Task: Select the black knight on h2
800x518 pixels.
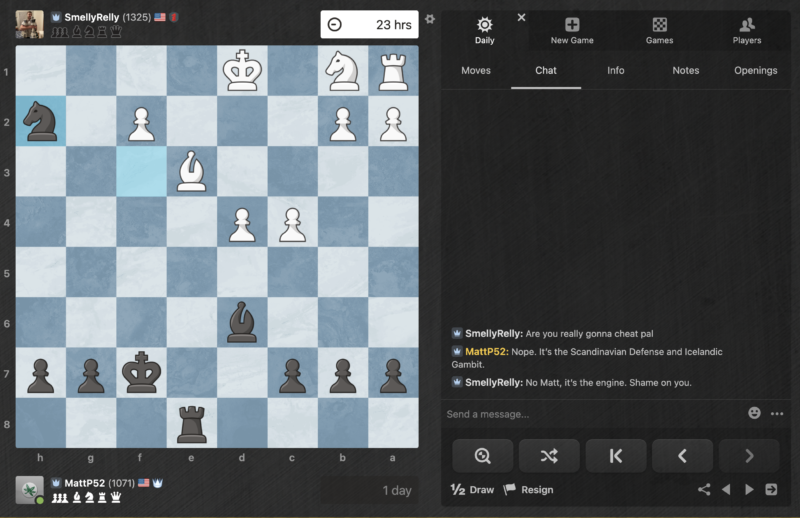Action: click(x=41, y=121)
